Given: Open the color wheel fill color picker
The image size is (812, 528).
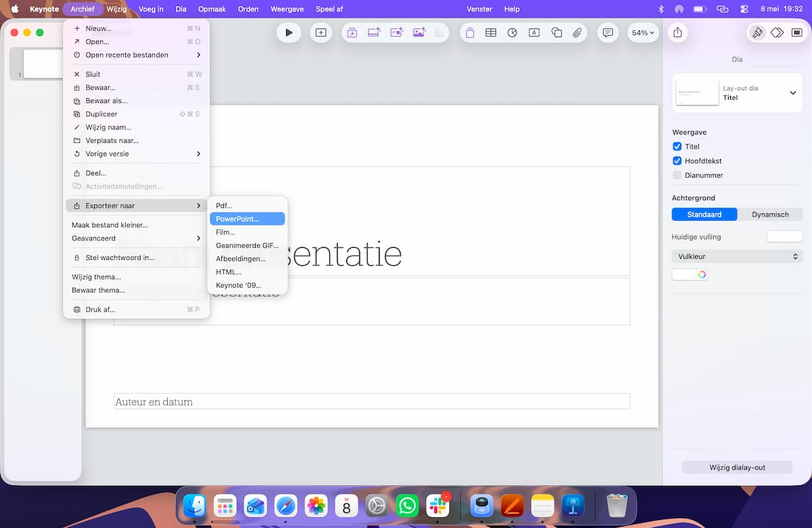Looking at the screenshot, I should pos(702,274).
